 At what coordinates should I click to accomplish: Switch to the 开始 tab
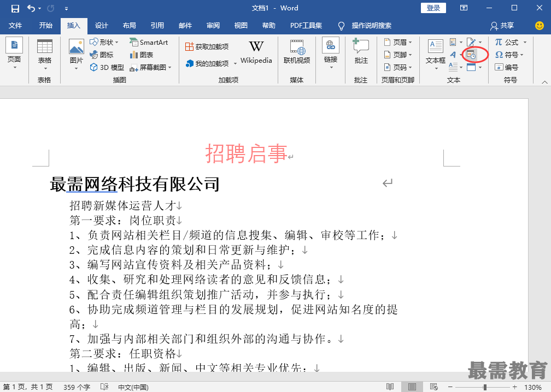(x=46, y=25)
